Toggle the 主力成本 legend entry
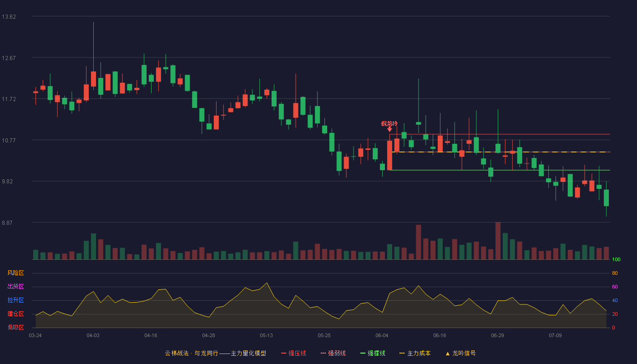 coord(415,353)
